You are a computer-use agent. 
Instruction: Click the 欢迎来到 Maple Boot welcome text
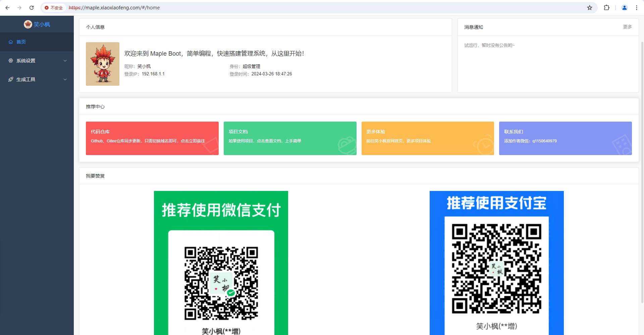tap(214, 54)
